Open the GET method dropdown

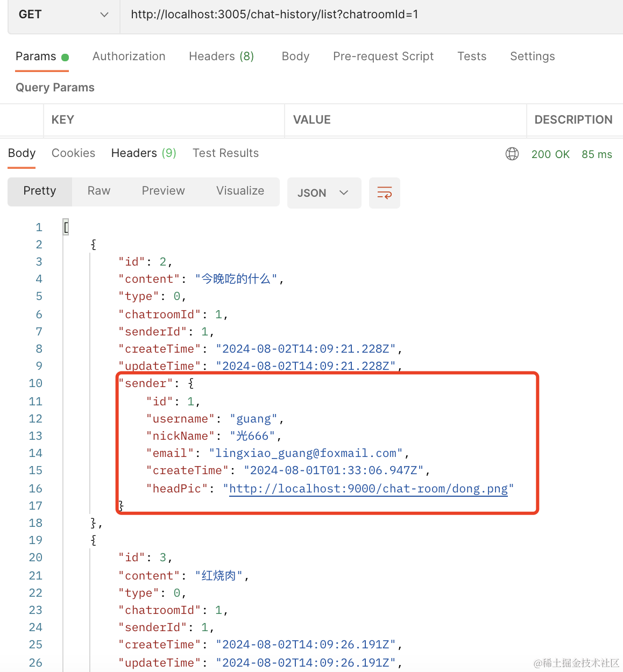(63, 15)
